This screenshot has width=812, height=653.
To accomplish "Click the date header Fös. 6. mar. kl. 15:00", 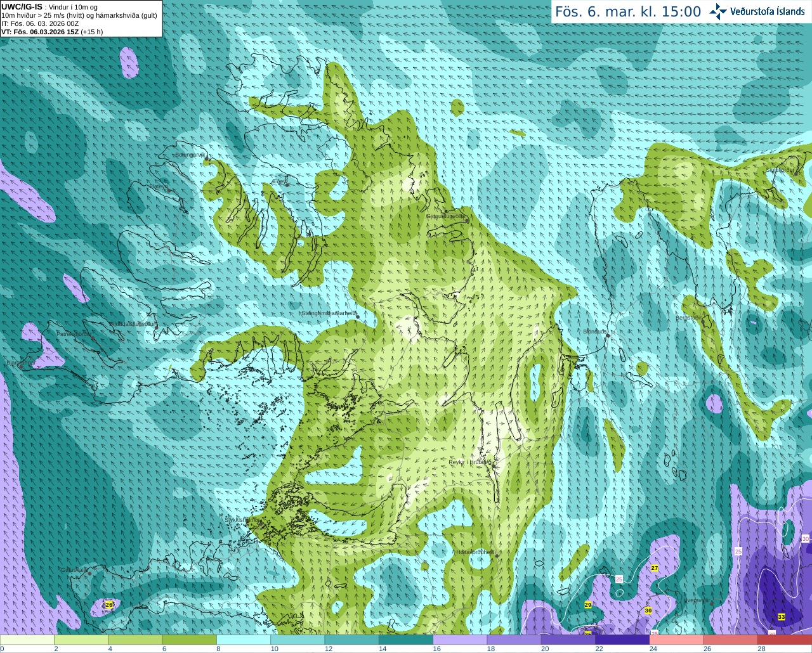I will pos(628,12).
